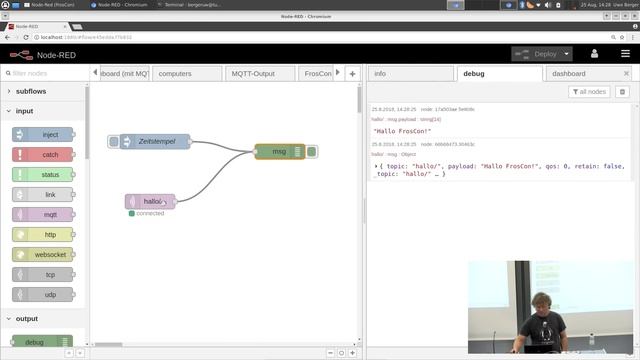
Task: Filter debug messages by all nodes
Action: pyautogui.click(x=589, y=92)
